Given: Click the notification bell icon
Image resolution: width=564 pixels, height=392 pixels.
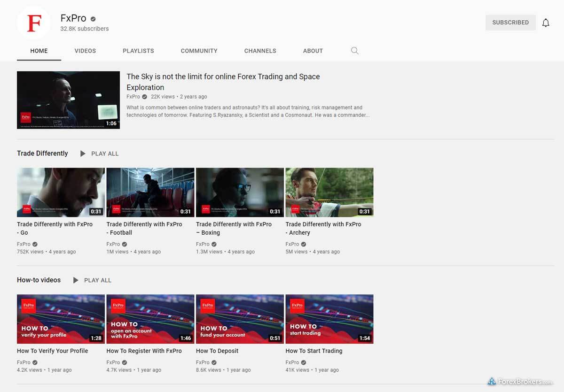Looking at the screenshot, I should (546, 23).
